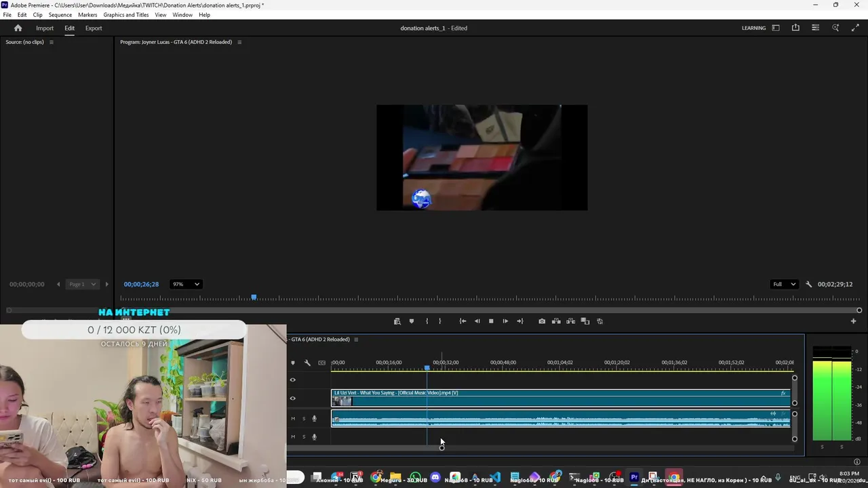This screenshot has height=488, width=868.
Task: Open Premiere Pro taskbar icon
Action: (x=634, y=478)
